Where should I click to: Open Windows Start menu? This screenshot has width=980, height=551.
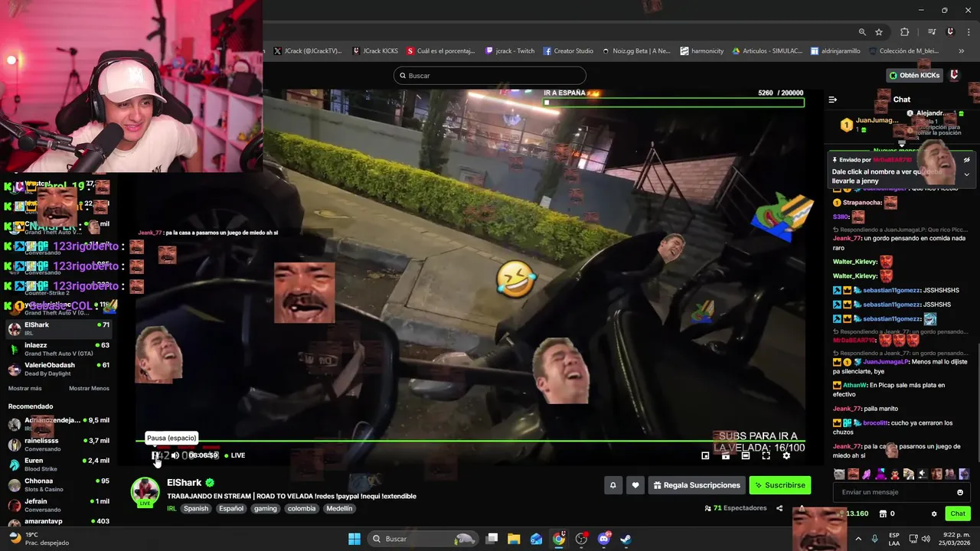pos(354,539)
